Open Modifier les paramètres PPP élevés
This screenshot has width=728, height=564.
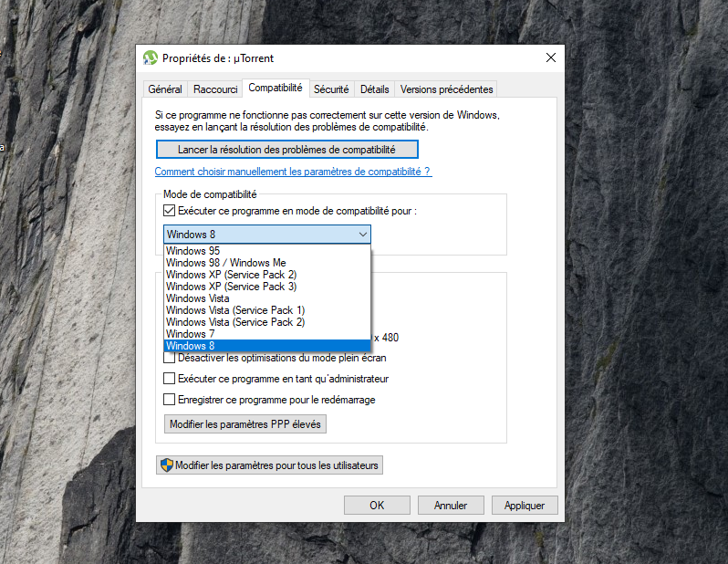click(x=245, y=424)
